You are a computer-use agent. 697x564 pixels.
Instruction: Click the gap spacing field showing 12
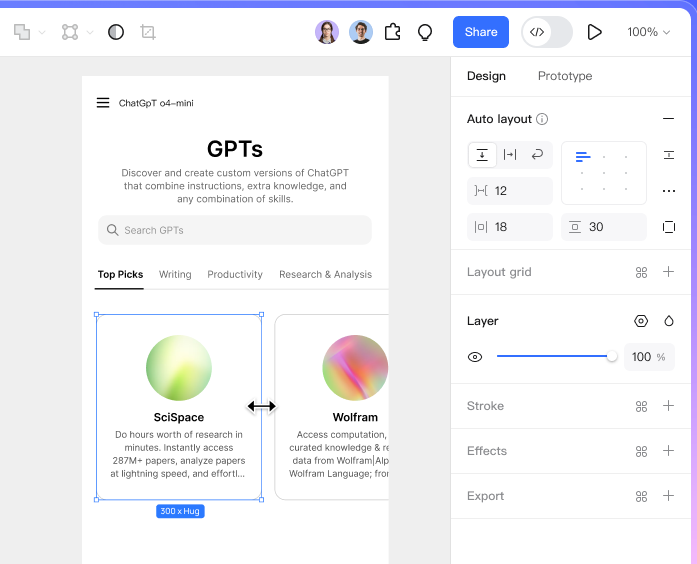[510, 191]
